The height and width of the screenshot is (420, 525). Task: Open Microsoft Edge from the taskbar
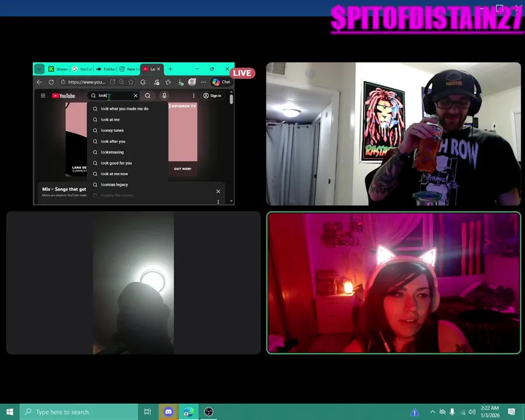pos(188,412)
